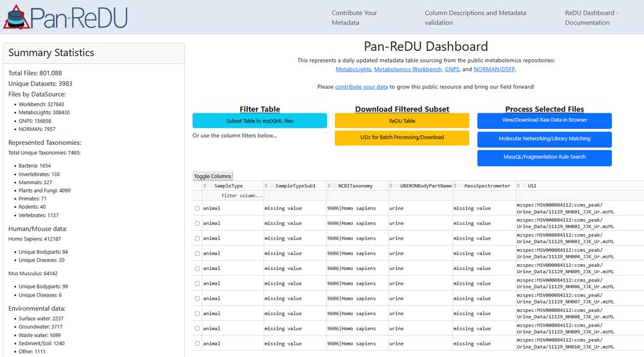Click the NCBITaxonomy column filter field
644x357 pixels.
(x=357, y=195)
